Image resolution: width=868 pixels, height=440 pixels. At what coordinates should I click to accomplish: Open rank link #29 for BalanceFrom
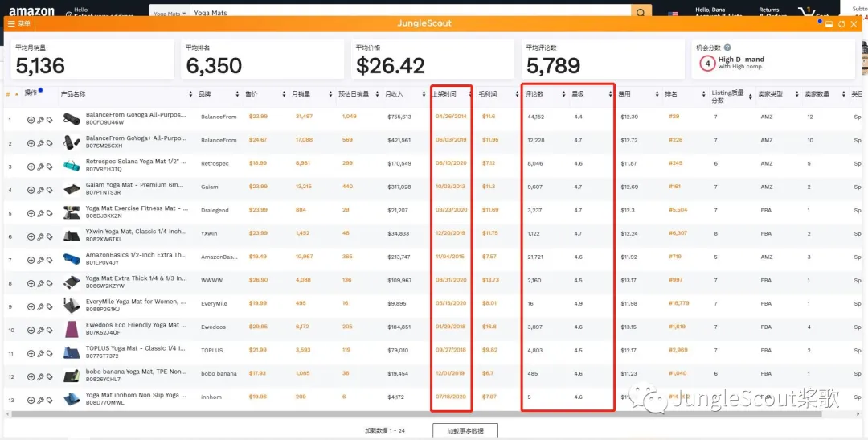[674, 117]
